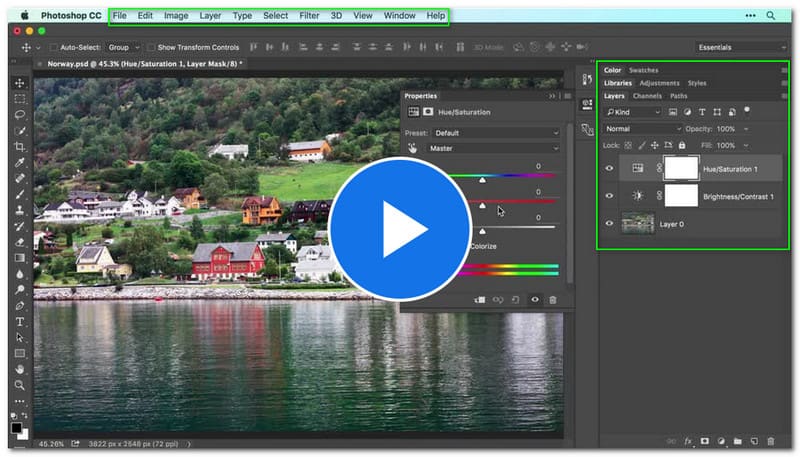Activate the Zoom tool magnifier

click(19, 384)
